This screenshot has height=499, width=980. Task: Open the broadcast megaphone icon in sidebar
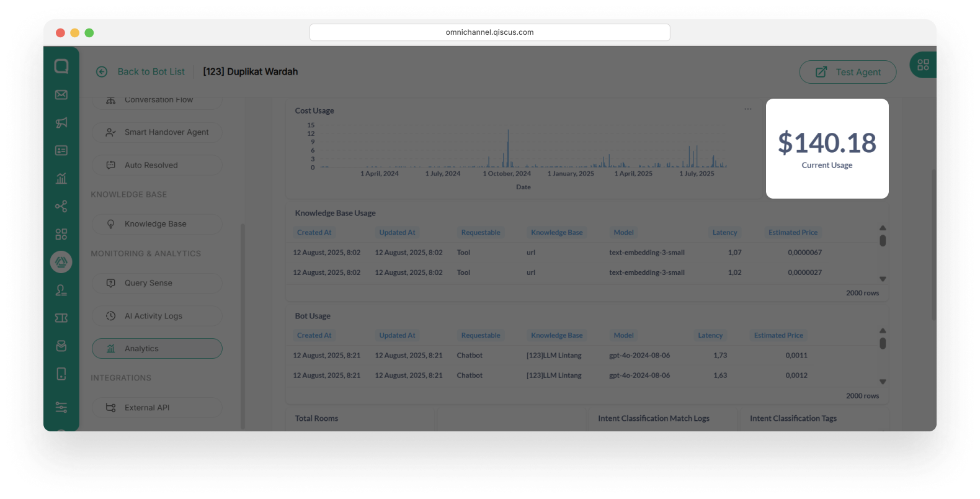(61, 123)
